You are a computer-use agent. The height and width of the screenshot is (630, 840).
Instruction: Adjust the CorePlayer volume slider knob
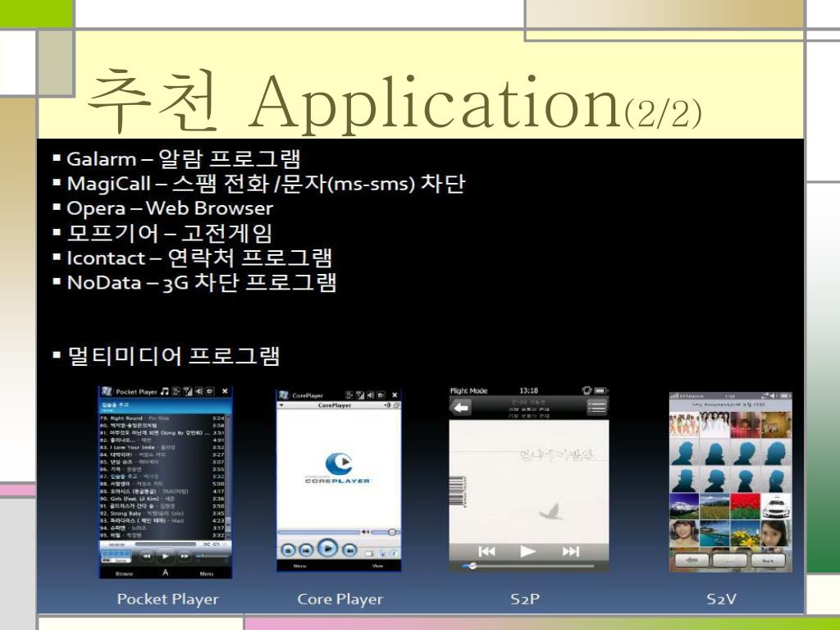click(392, 532)
